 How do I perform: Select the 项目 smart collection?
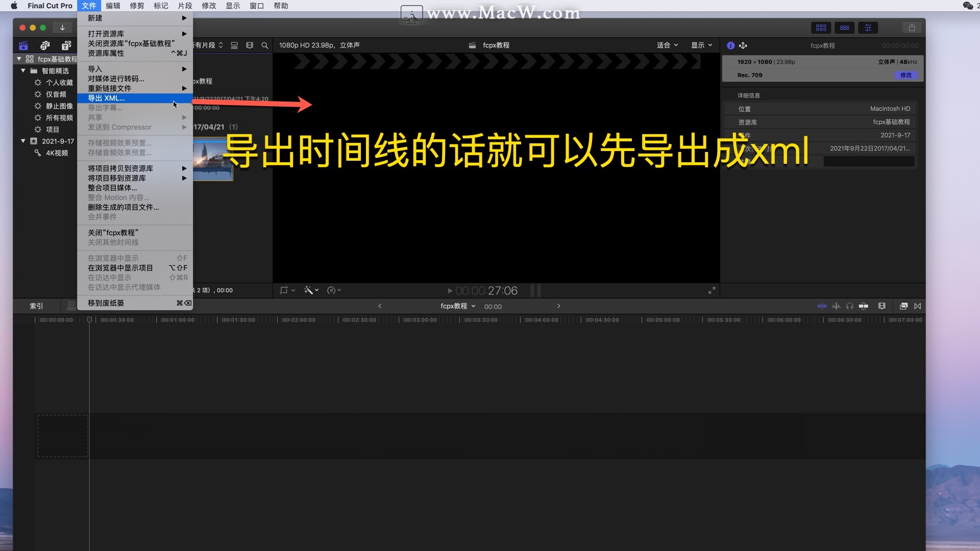coord(53,130)
